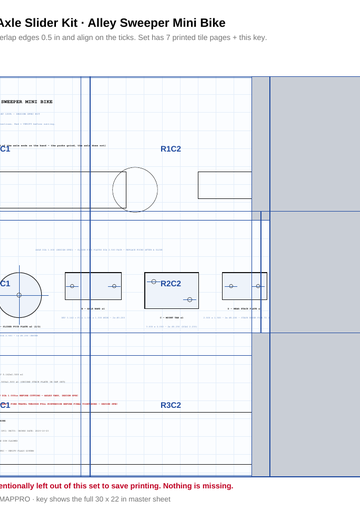Select the R3C2 tile label

pyautogui.click(x=171, y=405)
